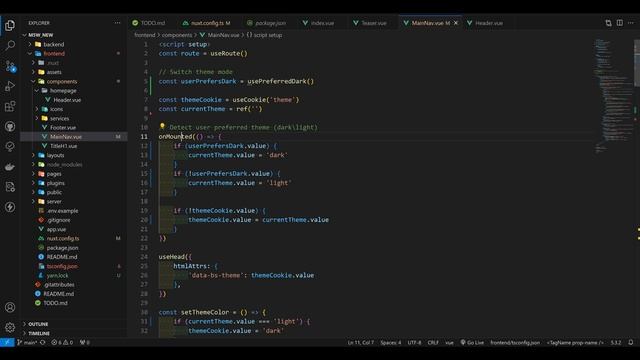
Task: Click the ports forwarded indicator in status bar
Action: point(84,342)
